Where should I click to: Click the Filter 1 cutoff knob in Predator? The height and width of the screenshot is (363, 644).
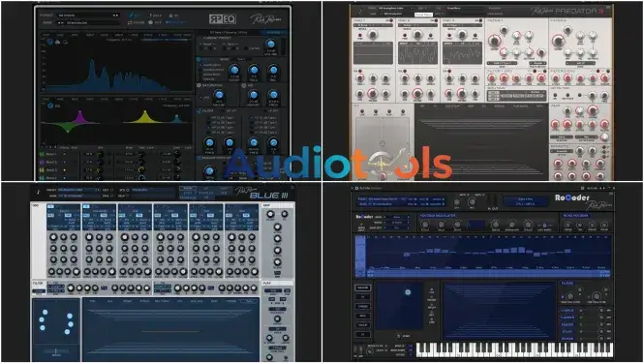(494, 41)
